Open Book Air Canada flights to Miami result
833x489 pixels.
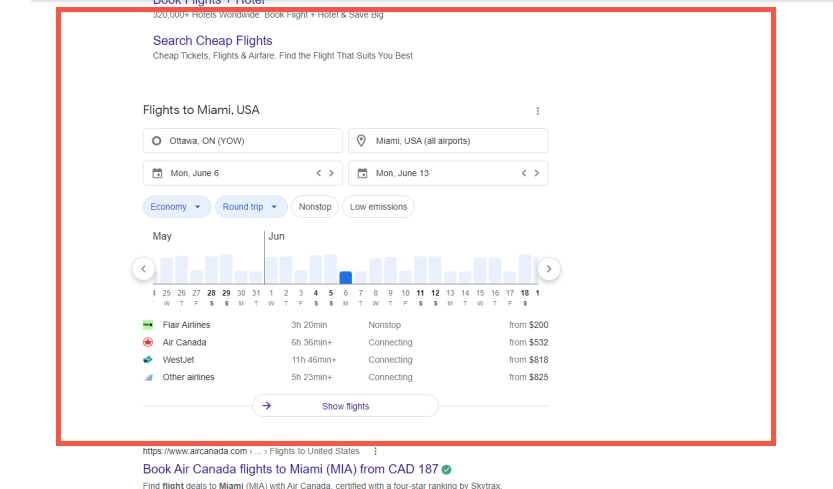(x=291, y=469)
